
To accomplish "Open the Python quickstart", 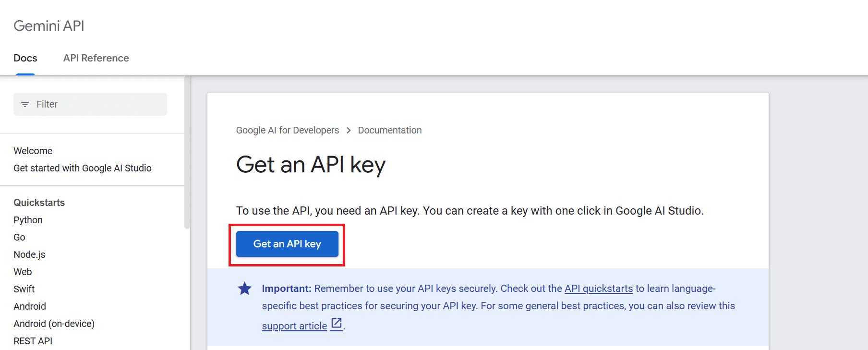I will tap(28, 220).
